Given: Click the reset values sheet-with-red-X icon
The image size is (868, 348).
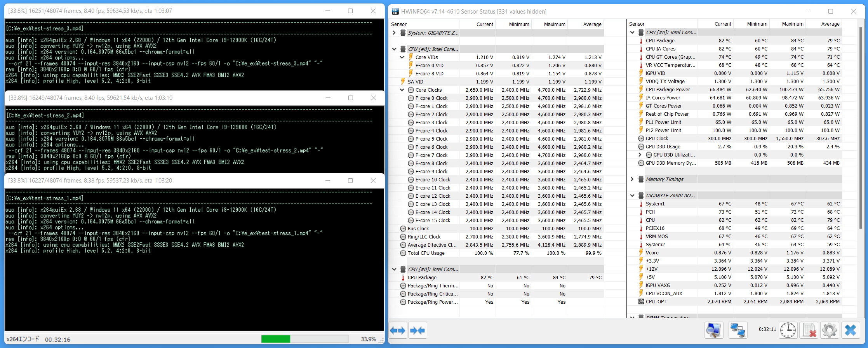Looking at the screenshot, I should pyautogui.click(x=809, y=331).
